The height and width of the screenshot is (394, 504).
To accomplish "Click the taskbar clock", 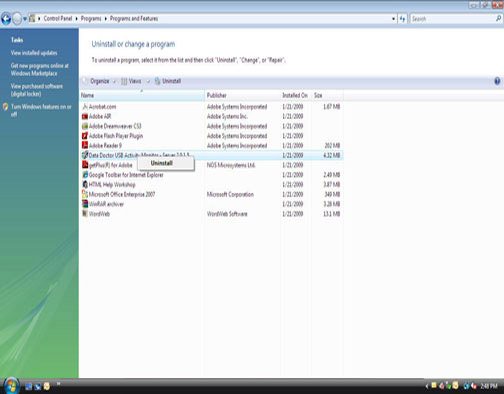I will [x=489, y=386].
